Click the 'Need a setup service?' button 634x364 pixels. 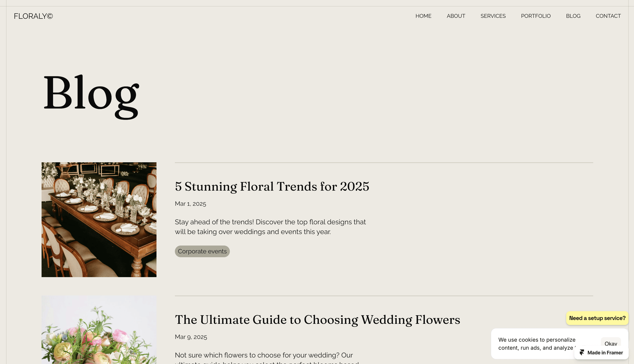597,318
